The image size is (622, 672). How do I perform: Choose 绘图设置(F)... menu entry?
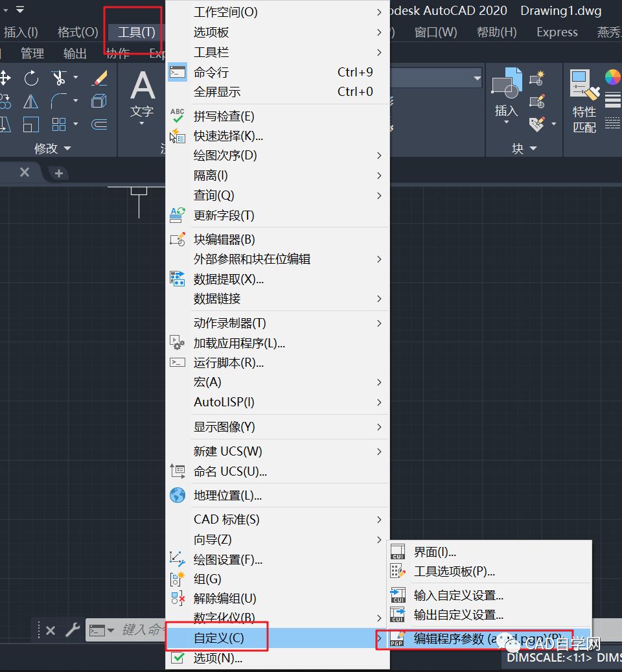tap(277, 559)
